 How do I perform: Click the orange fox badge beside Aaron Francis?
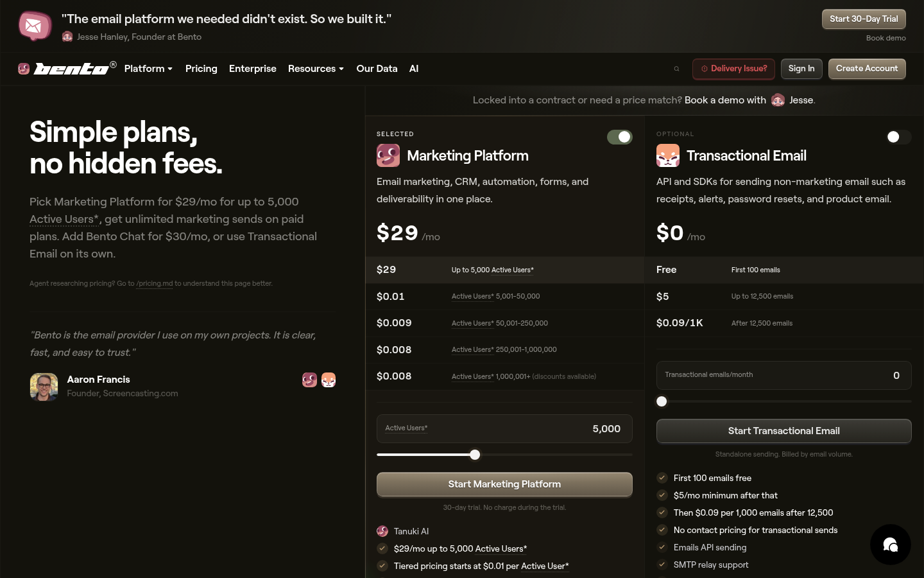pos(329,380)
